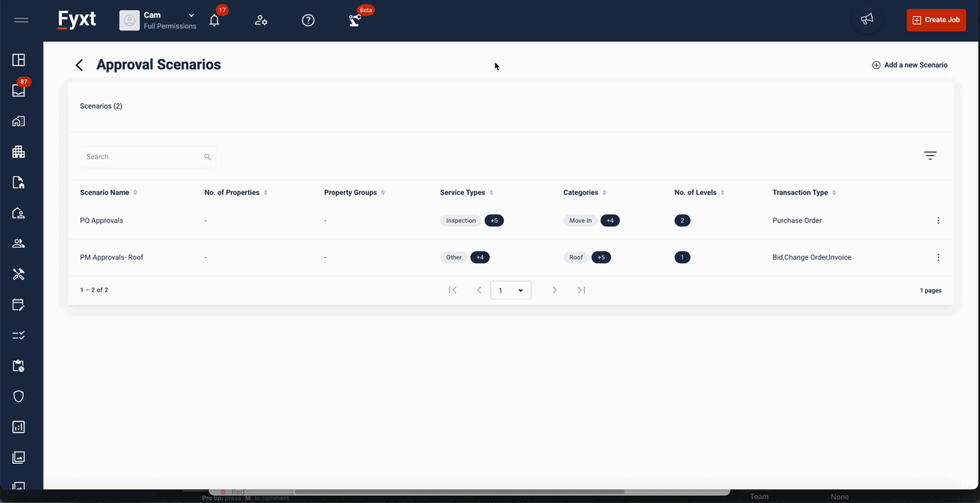980x503 pixels.
Task: Sort by Scenario Name column
Action: click(108, 192)
